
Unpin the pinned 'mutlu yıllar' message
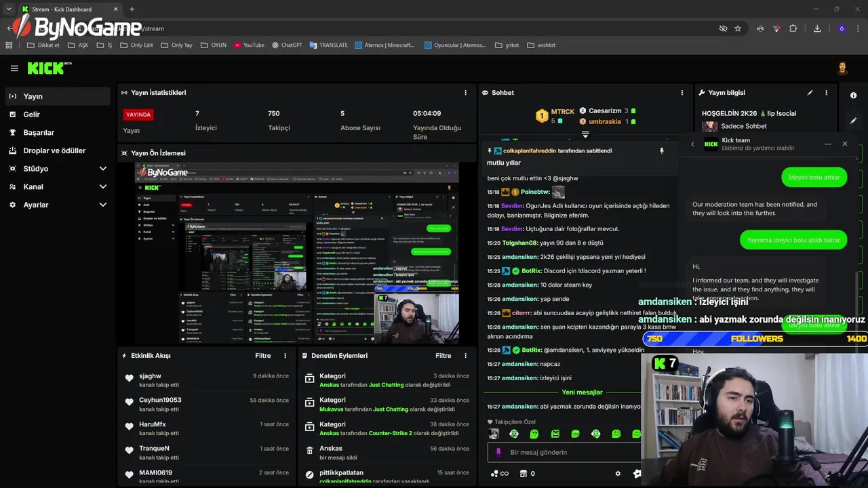(662, 150)
